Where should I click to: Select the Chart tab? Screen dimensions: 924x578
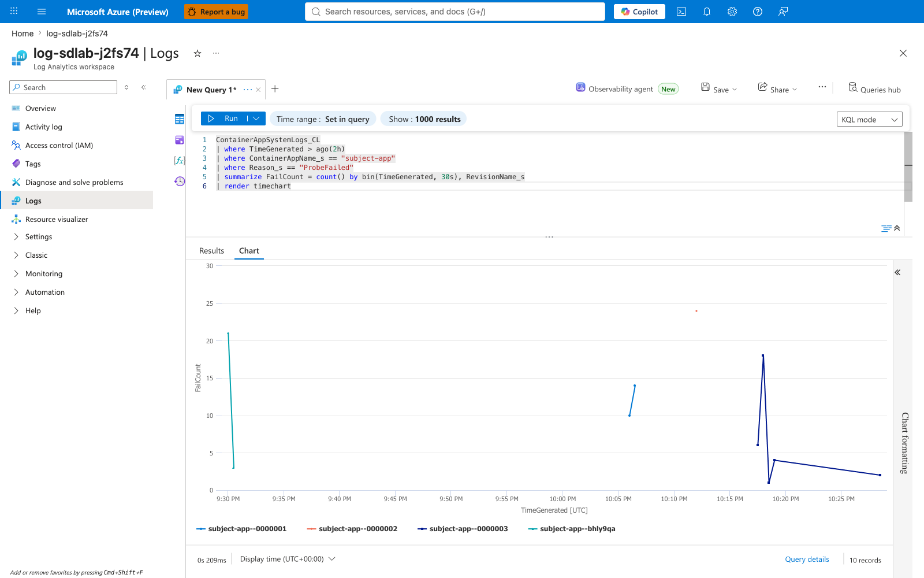coord(249,251)
